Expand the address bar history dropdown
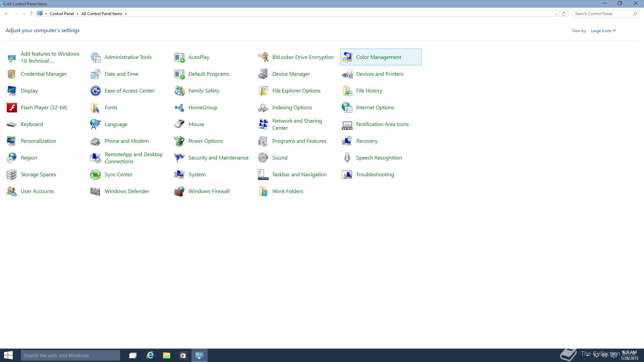This screenshot has width=644, height=362. pyautogui.click(x=556, y=14)
